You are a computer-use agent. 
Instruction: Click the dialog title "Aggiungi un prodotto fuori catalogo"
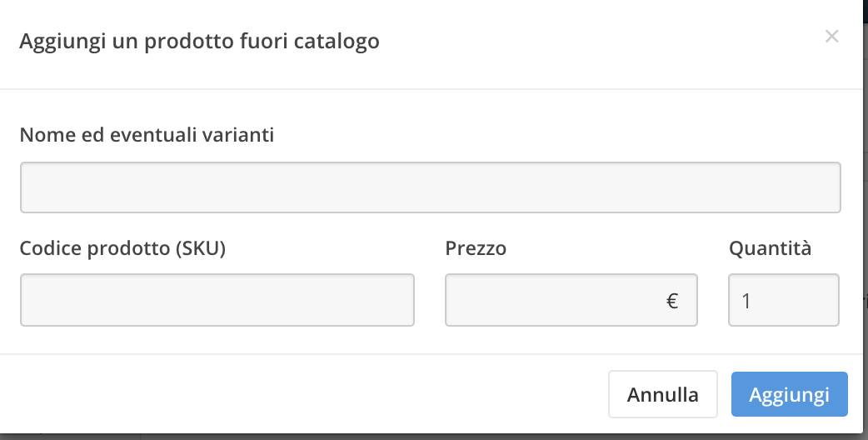[199, 41]
